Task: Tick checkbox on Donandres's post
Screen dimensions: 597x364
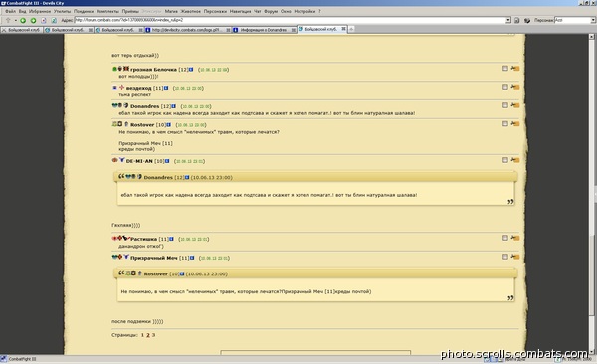Action: tap(505, 105)
